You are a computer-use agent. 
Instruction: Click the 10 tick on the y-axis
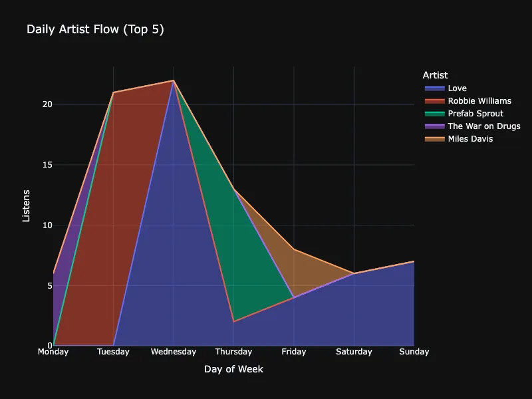pyautogui.click(x=47, y=225)
